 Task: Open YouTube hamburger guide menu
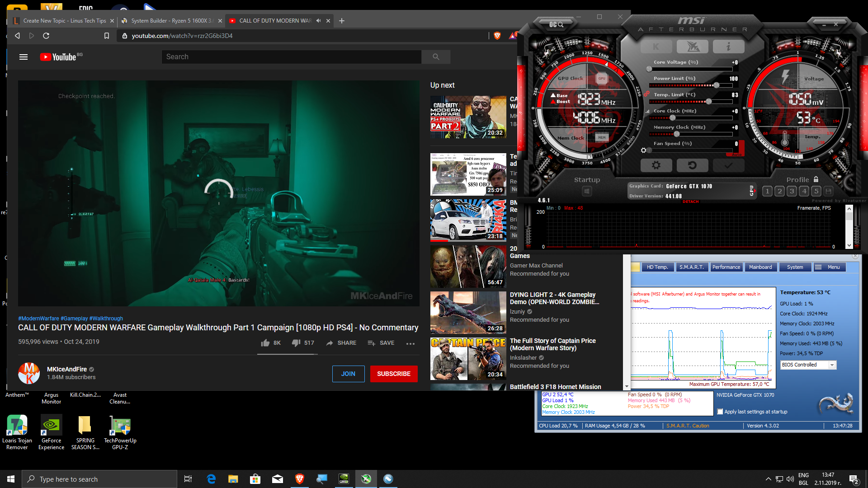pyautogui.click(x=24, y=57)
